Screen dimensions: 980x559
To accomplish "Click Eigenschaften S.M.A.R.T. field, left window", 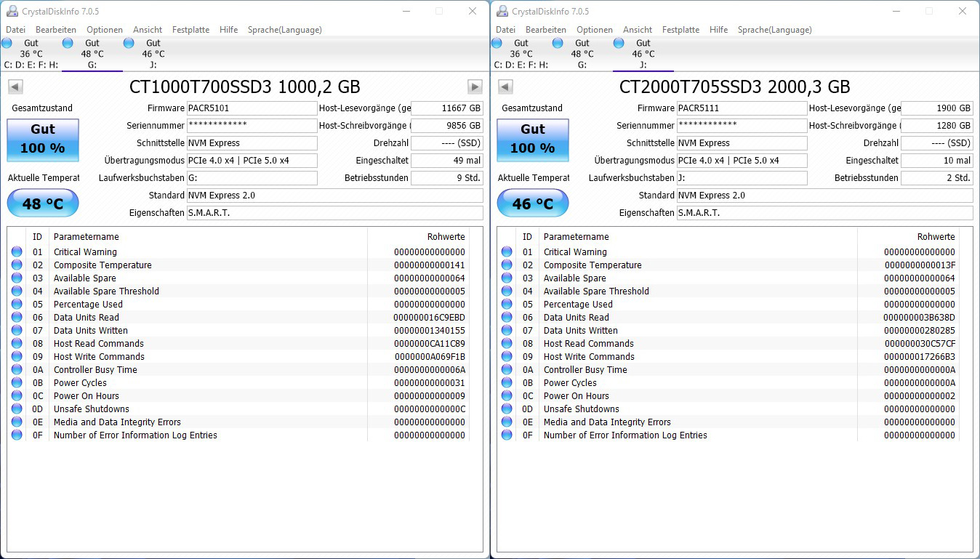I will click(335, 213).
